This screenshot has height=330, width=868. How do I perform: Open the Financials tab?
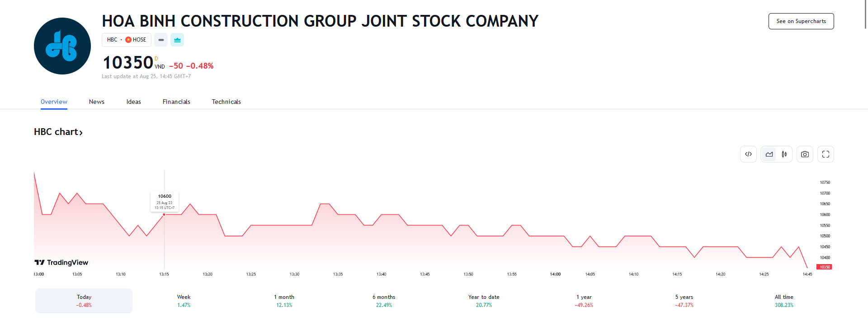(176, 102)
